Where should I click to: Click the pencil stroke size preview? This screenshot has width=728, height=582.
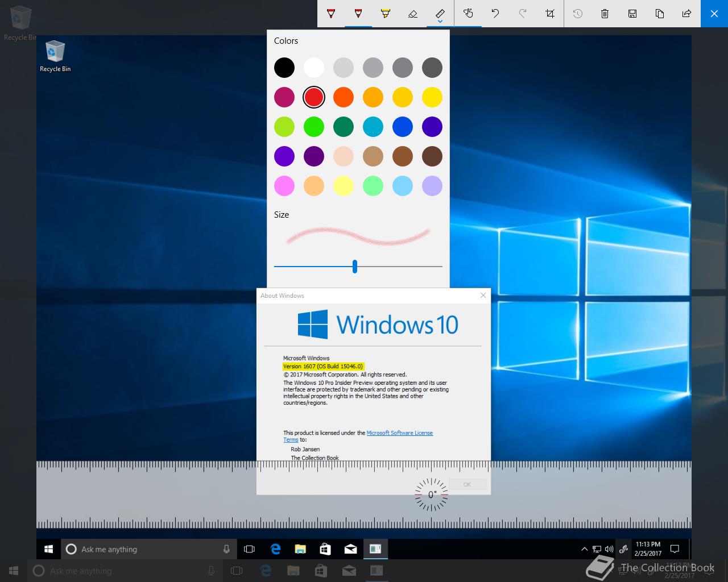pos(358,236)
